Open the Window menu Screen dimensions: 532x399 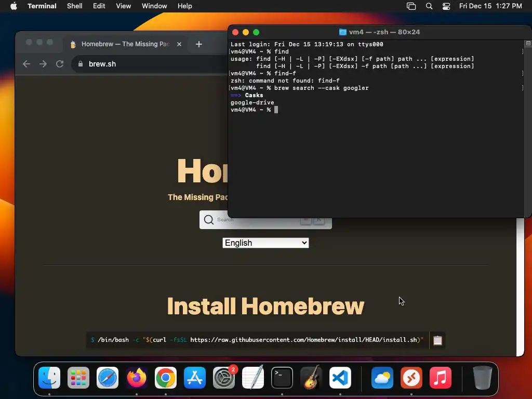pyautogui.click(x=154, y=6)
